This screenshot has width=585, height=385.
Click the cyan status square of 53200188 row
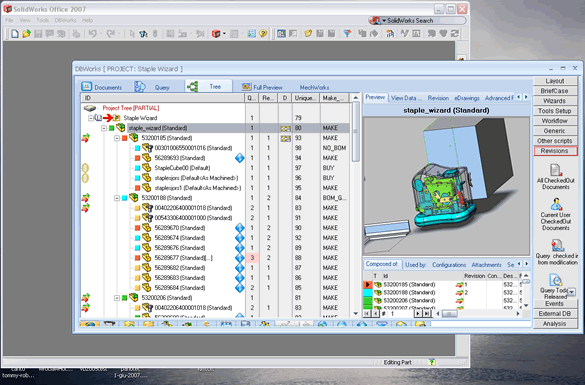pyautogui.click(x=124, y=198)
